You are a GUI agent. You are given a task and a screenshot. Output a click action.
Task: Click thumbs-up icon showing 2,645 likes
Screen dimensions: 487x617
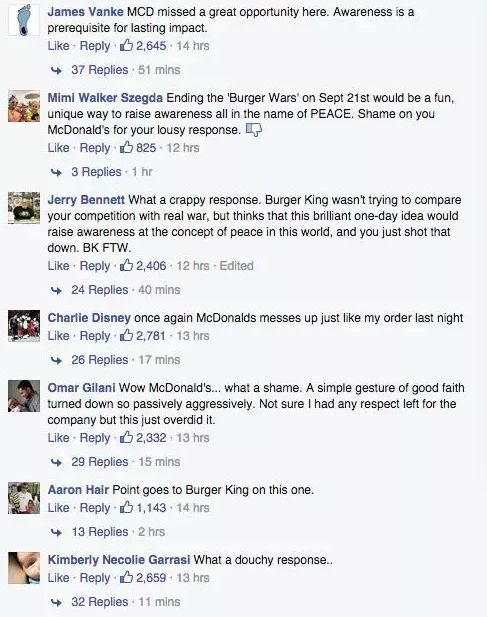pyautogui.click(x=126, y=45)
